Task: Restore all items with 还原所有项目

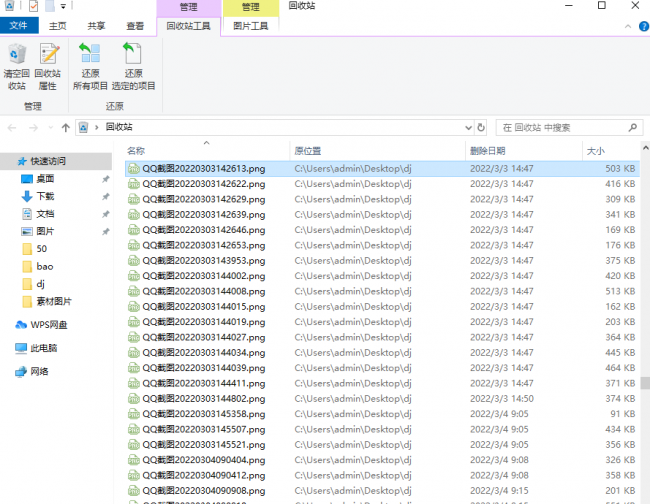Action: pos(90,67)
